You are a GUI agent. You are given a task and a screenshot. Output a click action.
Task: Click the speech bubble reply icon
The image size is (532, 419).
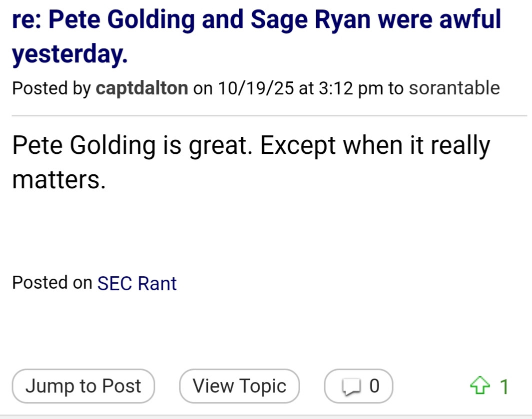pos(351,386)
